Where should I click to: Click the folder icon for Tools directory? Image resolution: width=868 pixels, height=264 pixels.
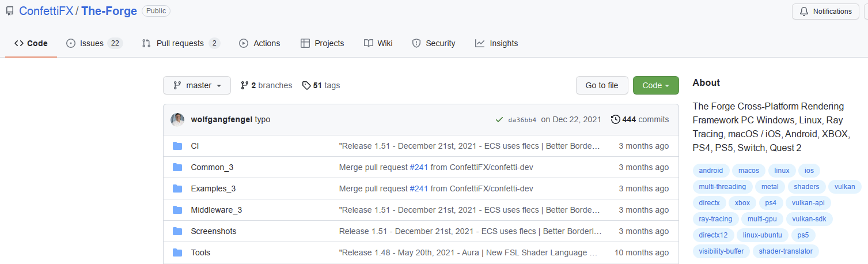coord(177,252)
